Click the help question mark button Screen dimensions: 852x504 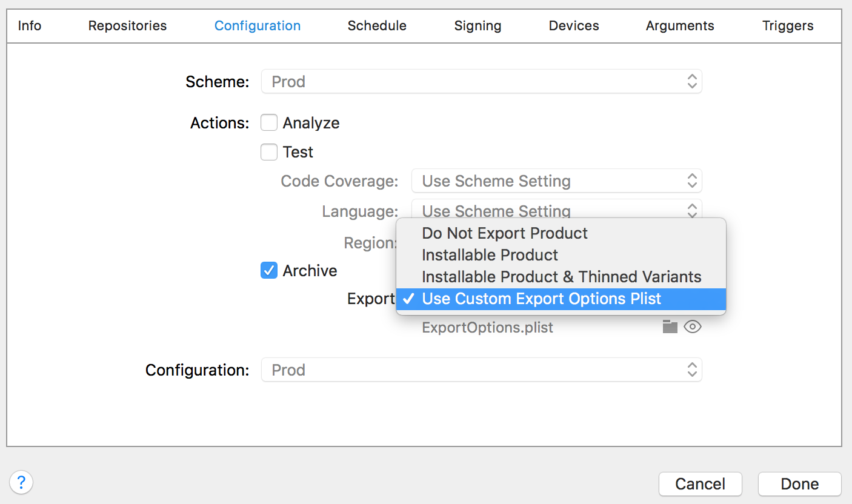tap(21, 483)
